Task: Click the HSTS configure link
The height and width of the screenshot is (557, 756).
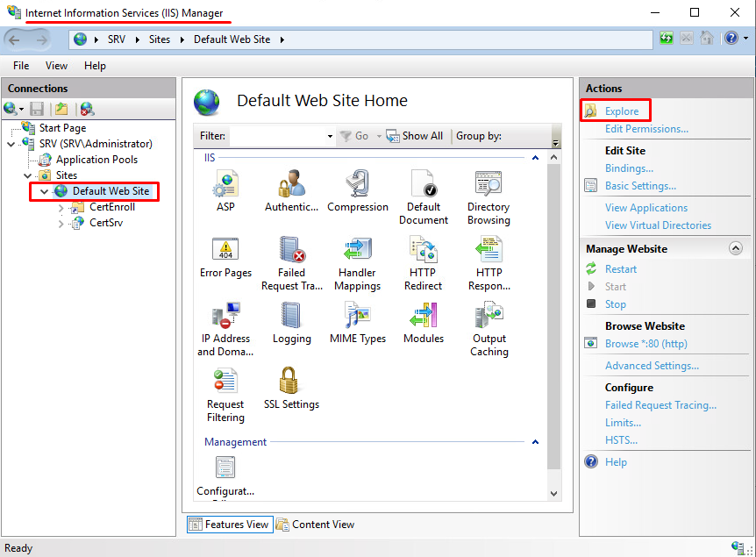Action: tap(621, 439)
